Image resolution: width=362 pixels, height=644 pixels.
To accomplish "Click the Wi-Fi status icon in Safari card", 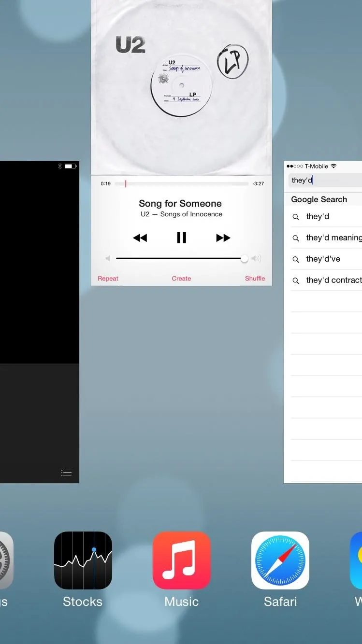I will pos(333,166).
